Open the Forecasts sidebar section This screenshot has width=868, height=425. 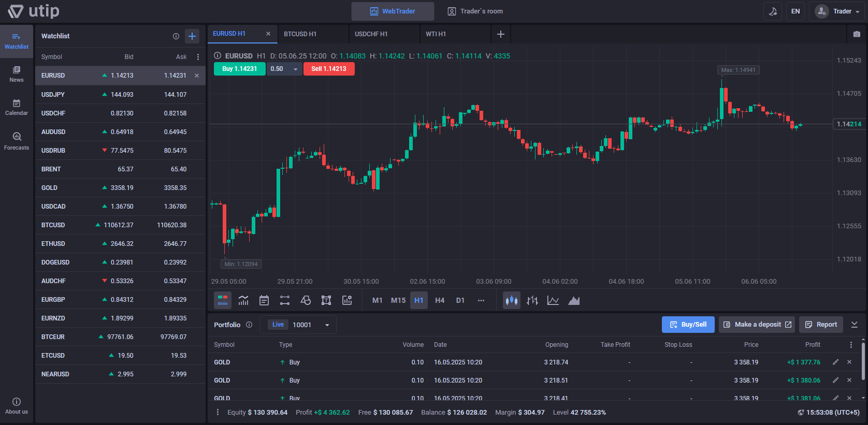click(17, 141)
